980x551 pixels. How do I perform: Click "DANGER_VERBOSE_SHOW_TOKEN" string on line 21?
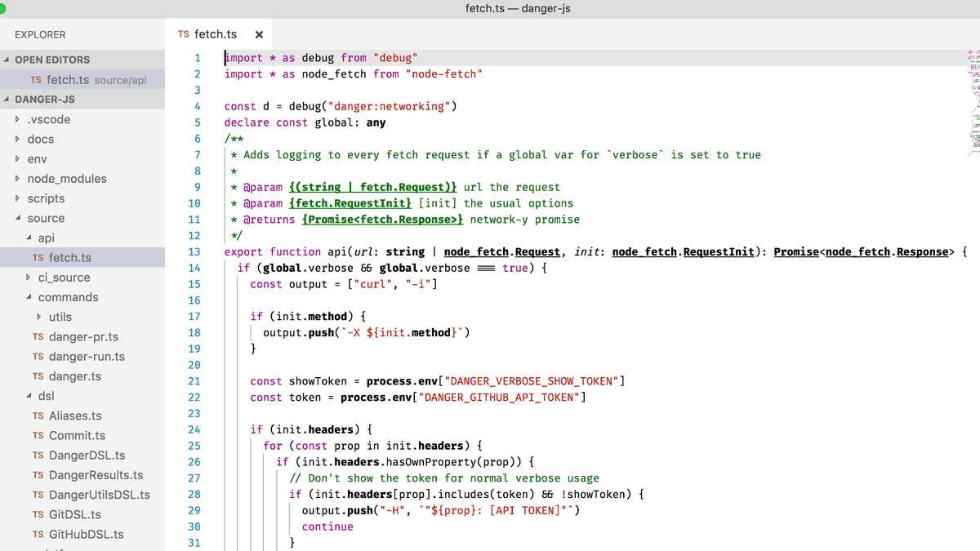coord(532,381)
